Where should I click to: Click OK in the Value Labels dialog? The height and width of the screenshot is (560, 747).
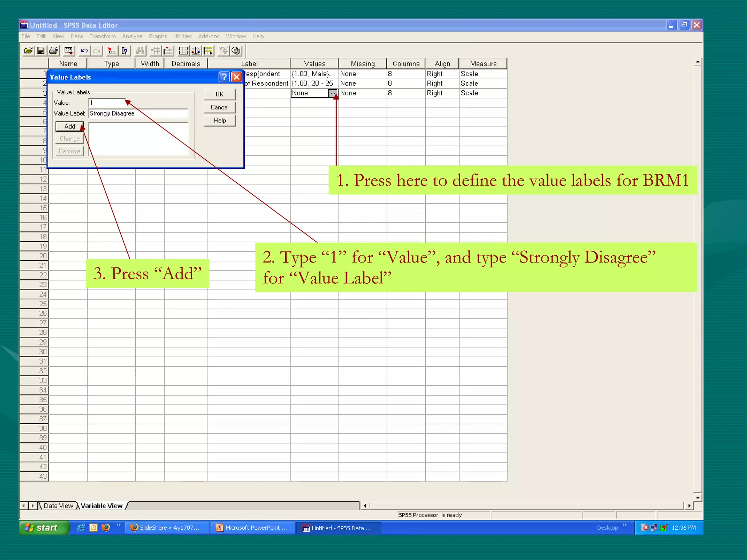(x=219, y=94)
